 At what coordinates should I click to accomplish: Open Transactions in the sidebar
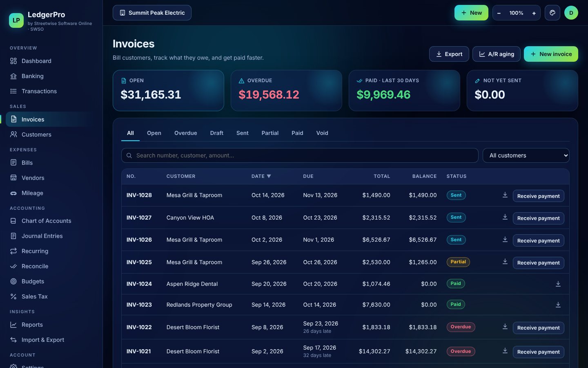[x=51, y=91]
